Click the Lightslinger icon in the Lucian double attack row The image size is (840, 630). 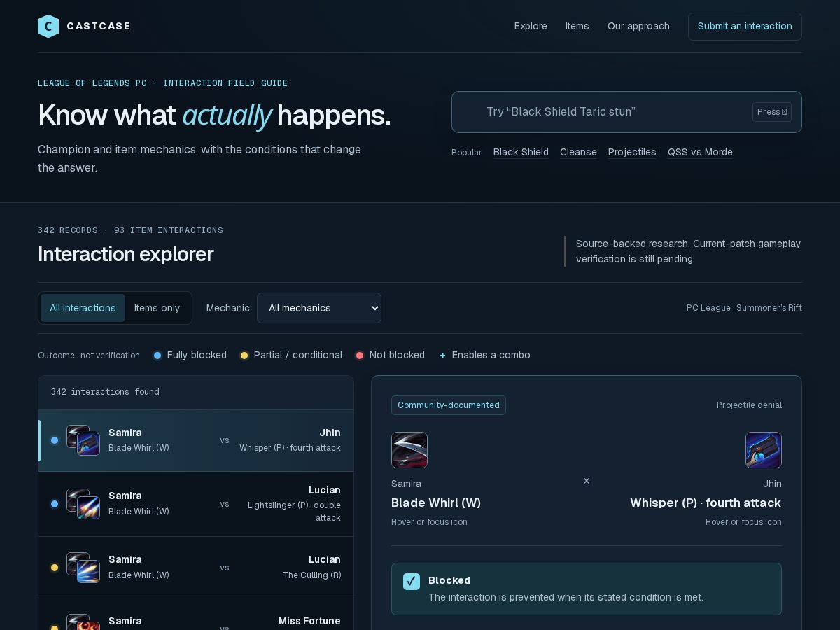pos(89,508)
